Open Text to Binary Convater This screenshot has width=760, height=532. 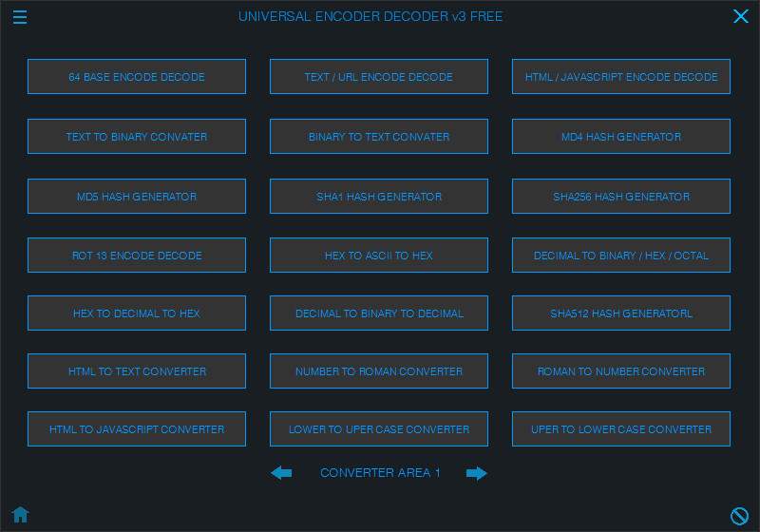click(x=137, y=137)
